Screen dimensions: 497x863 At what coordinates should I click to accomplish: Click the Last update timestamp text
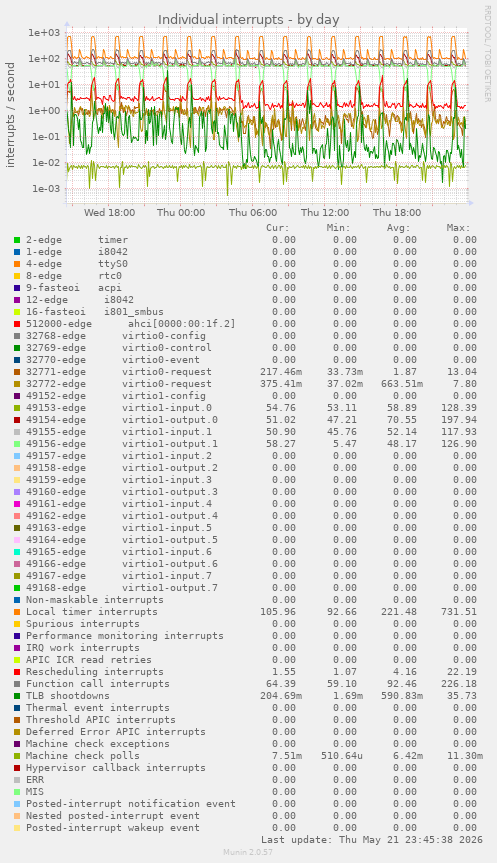point(372,840)
